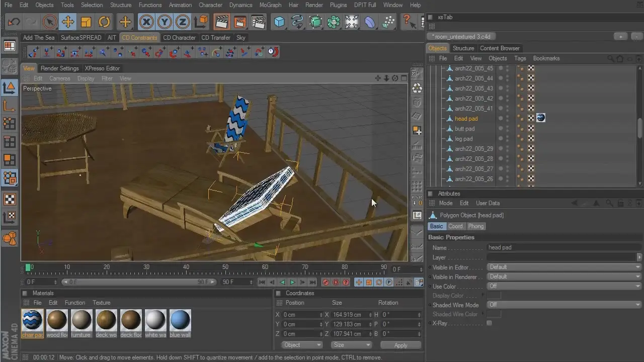This screenshot has width=644, height=362.
Task: Open the Visible in Editor dropdown
Action: 563,267
